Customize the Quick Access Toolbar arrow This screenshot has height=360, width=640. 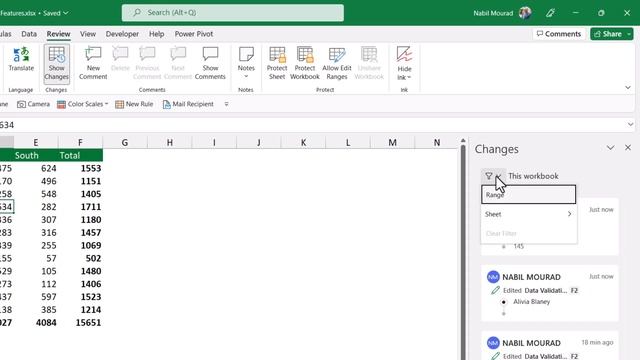tap(226, 104)
